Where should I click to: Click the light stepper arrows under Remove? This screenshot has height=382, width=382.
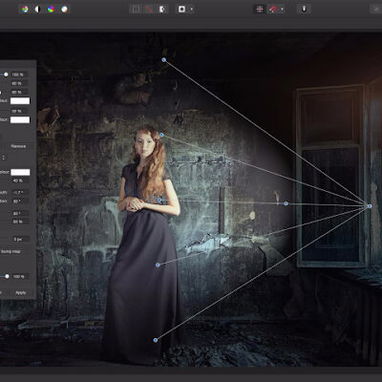click(3, 157)
